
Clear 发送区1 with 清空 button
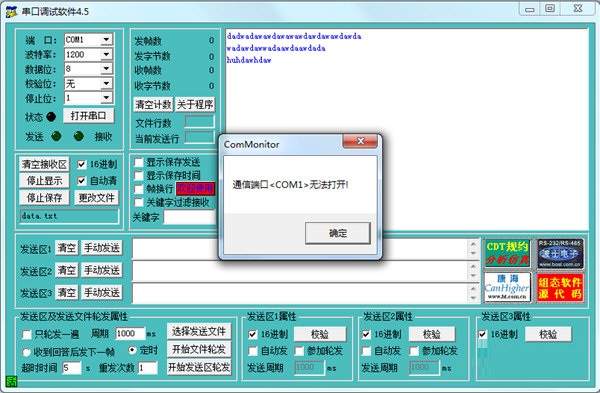click(x=67, y=248)
